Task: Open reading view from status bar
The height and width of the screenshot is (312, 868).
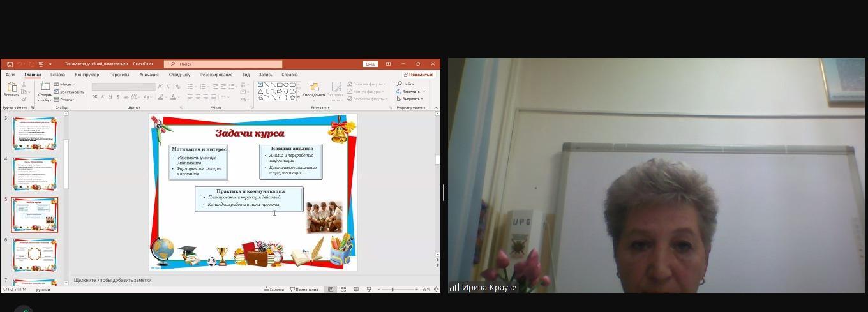Action: pos(355,290)
